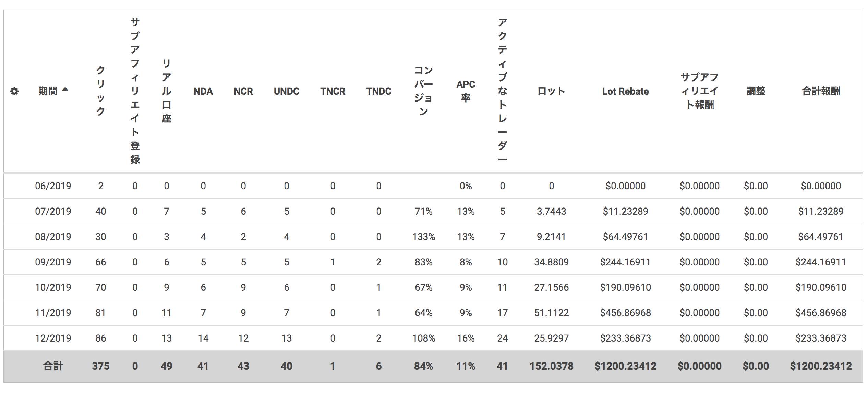Sort by NDA column header
Image resolution: width=868 pixels, height=393 pixels.
coord(203,91)
